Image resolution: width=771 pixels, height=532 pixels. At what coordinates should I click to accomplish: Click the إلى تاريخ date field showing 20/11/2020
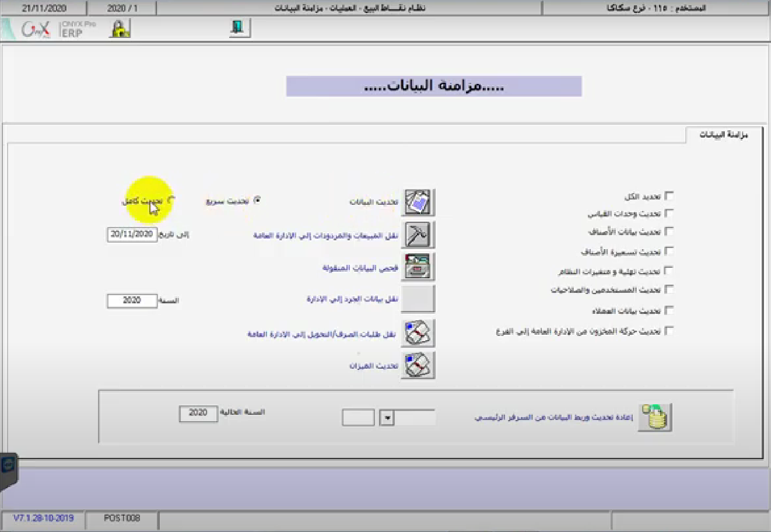point(132,235)
